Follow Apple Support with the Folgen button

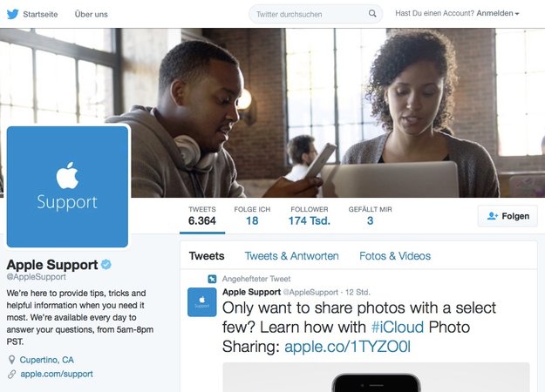point(508,216)
